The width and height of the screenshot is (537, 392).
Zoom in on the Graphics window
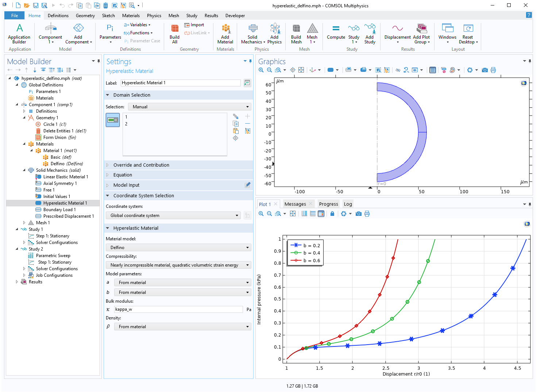pos(261,70)
